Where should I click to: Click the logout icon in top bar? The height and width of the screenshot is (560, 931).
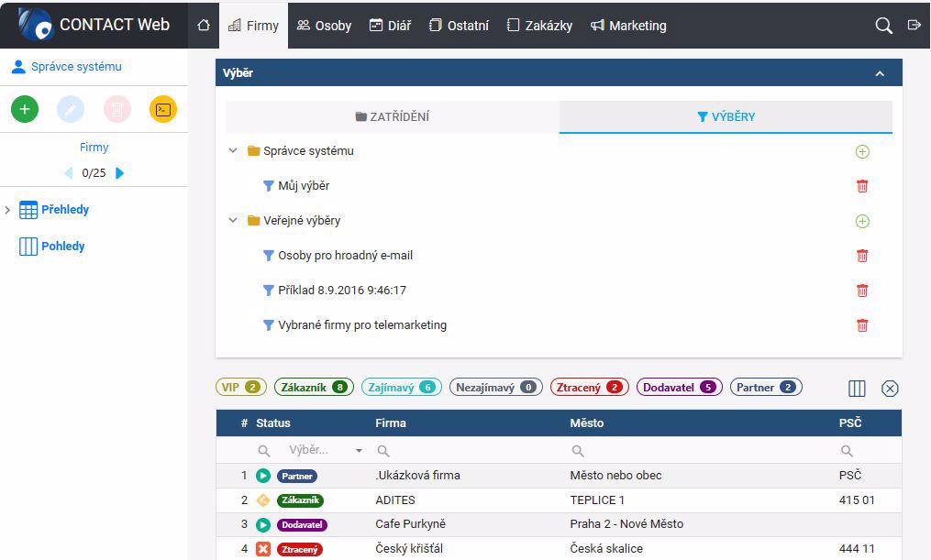tap(914, 25)
